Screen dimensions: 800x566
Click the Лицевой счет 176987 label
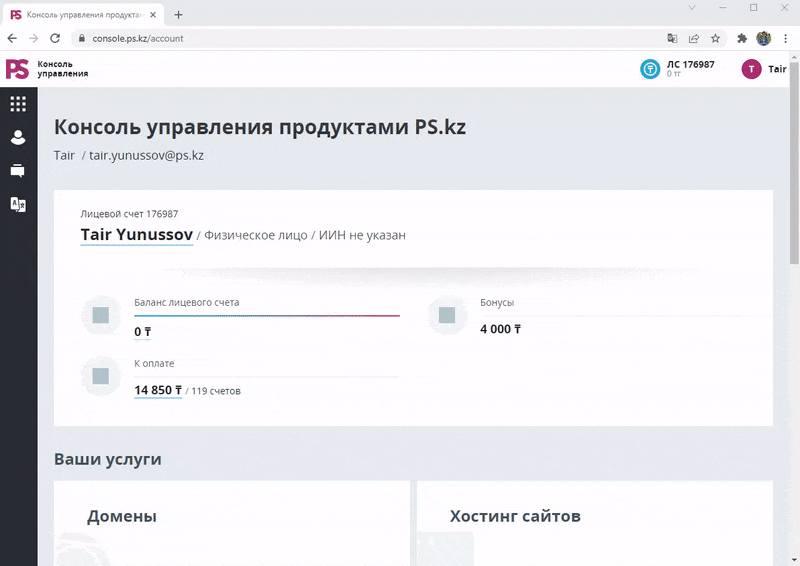(x=129, y=214)
